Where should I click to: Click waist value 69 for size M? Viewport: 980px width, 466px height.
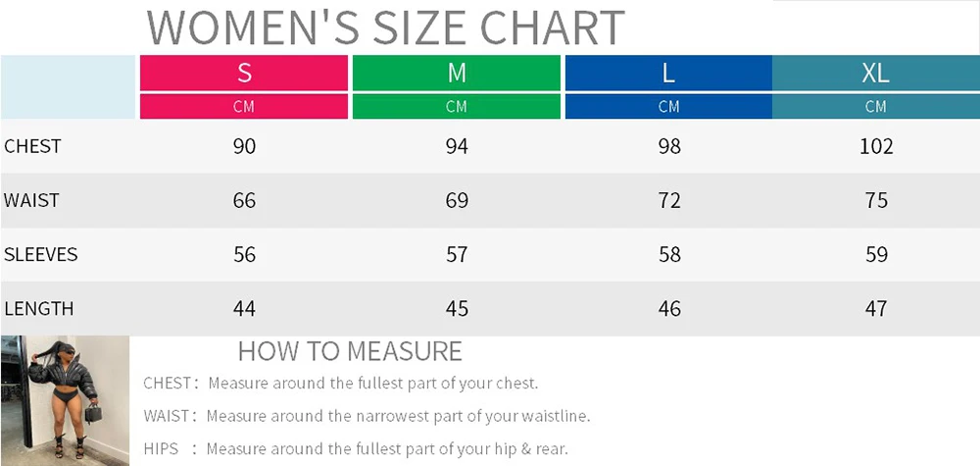pyautogui.click(x=457, y=200)
